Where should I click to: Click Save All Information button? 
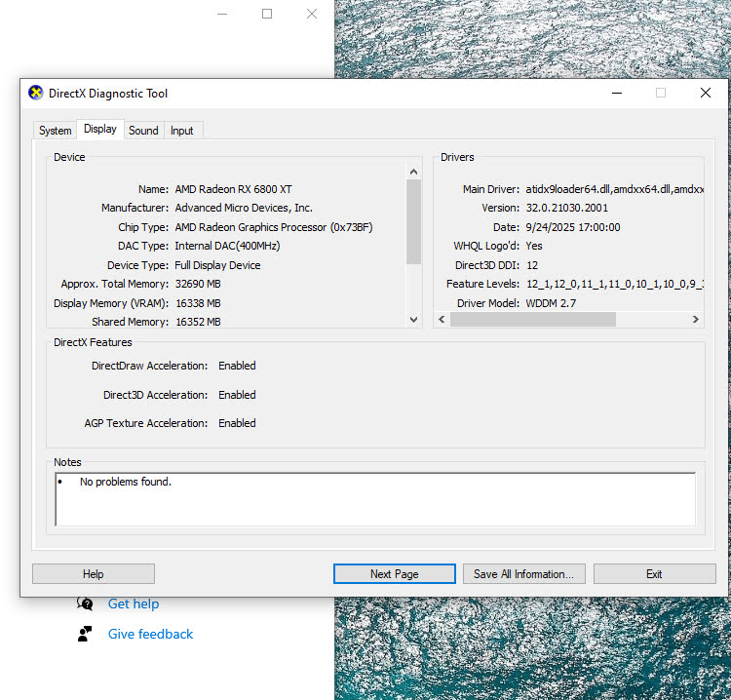(524, 574)
